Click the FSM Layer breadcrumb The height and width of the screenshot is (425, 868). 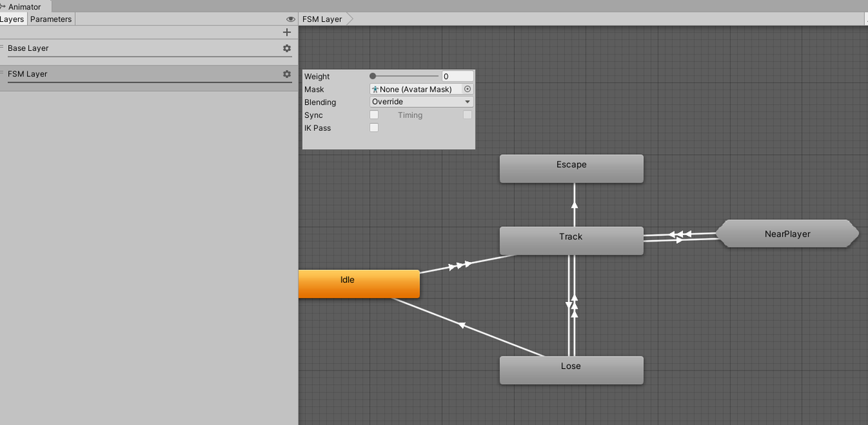pos(322,19)
